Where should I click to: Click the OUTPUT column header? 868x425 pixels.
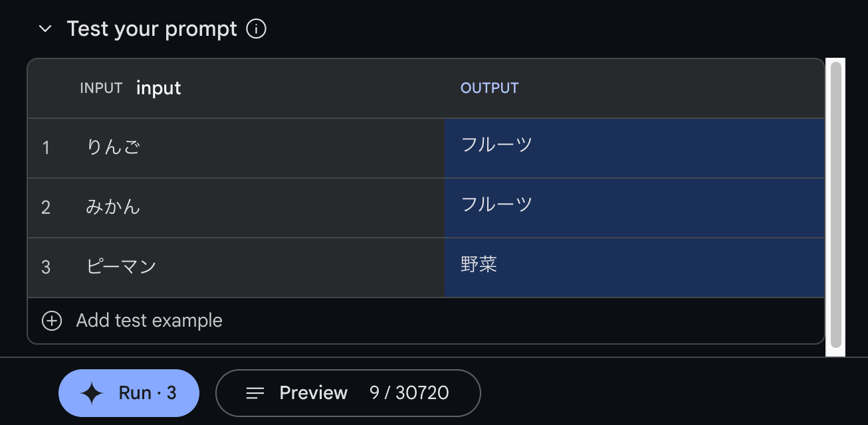(489, 88)
